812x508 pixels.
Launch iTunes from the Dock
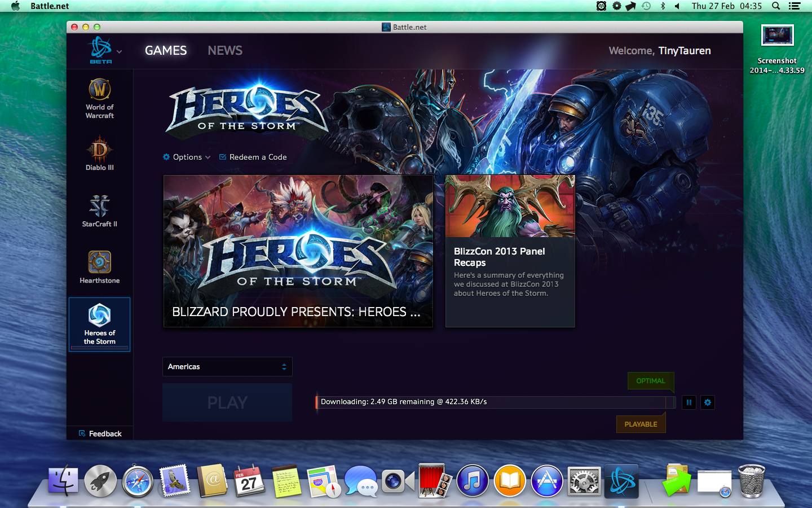tap(473, 481)
